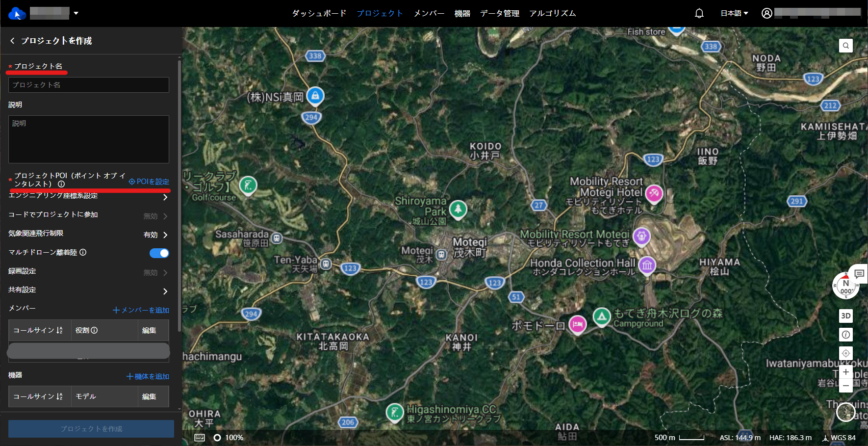868x446 pixels.
Task: Open the ダッシュボード menu tab
Action: 319,13
